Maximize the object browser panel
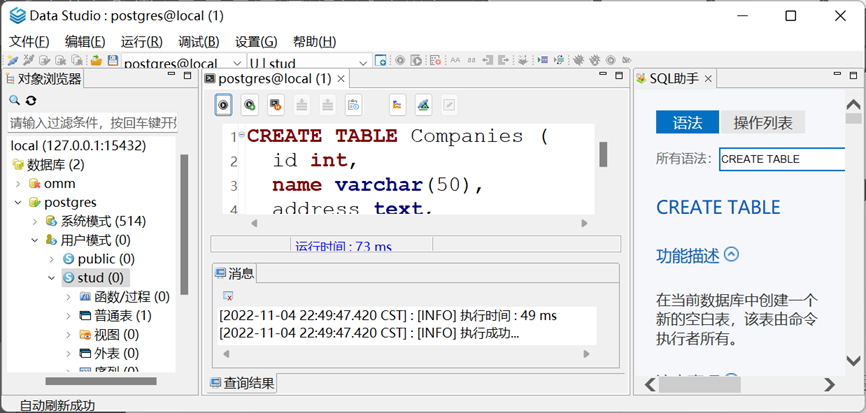This screenshot has width=866, height=413. click(x=188, y=76)
